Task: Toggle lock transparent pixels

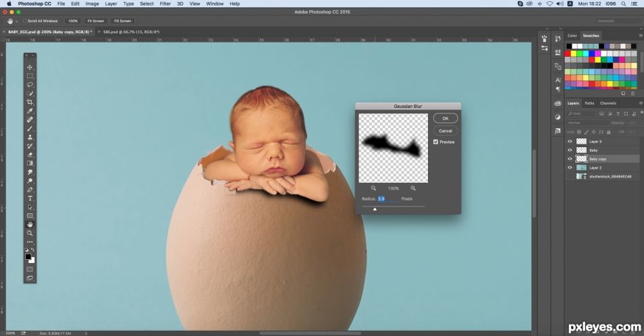Action: tap(579, 132)
